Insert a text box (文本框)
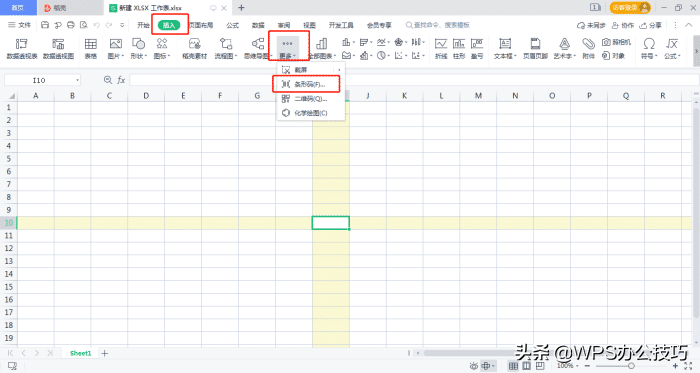 [x=505, y=48]
